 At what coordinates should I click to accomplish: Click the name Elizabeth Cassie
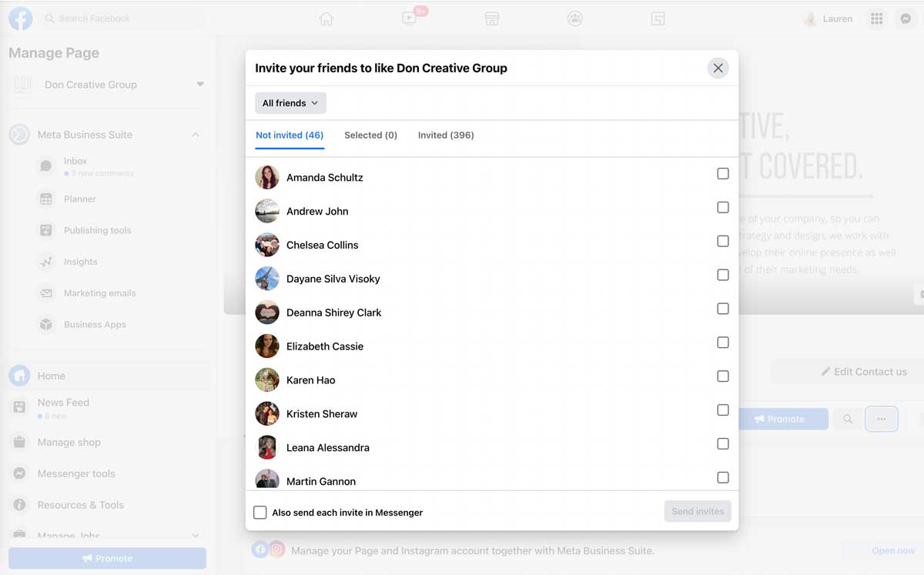point(325,346)
